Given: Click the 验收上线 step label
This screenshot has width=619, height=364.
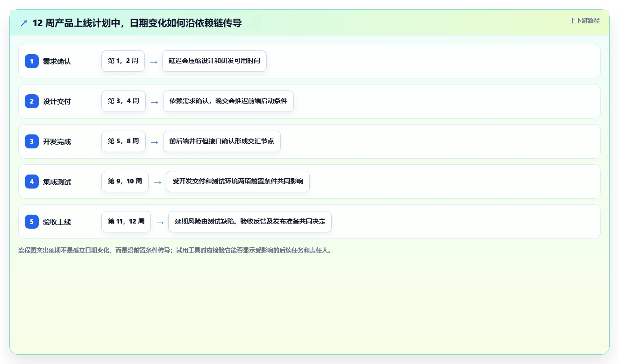Looking at the screenshot, I should coord(57,222).
